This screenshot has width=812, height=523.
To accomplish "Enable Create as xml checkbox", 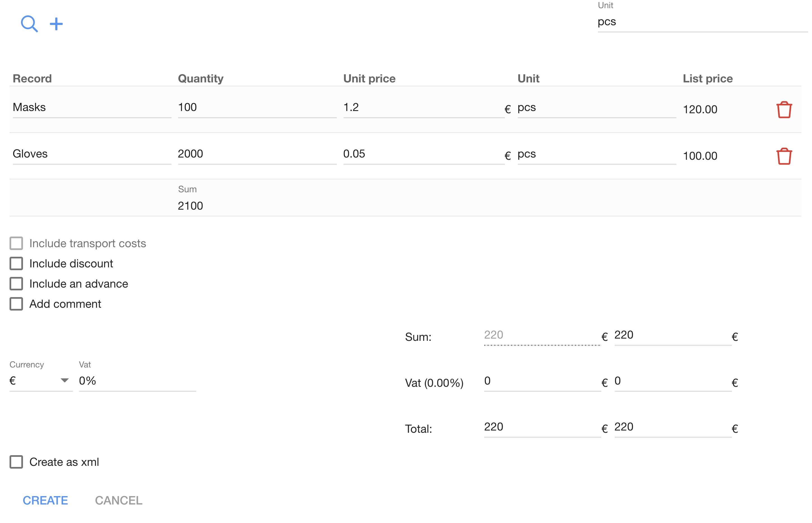I will pyautogui.click(x=16, y=462).
